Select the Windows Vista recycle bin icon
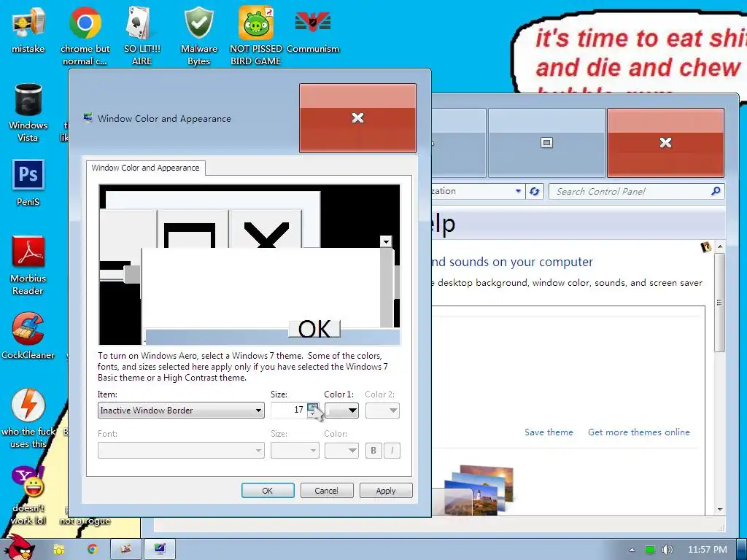747x560 pixels. tap(28, 112)
